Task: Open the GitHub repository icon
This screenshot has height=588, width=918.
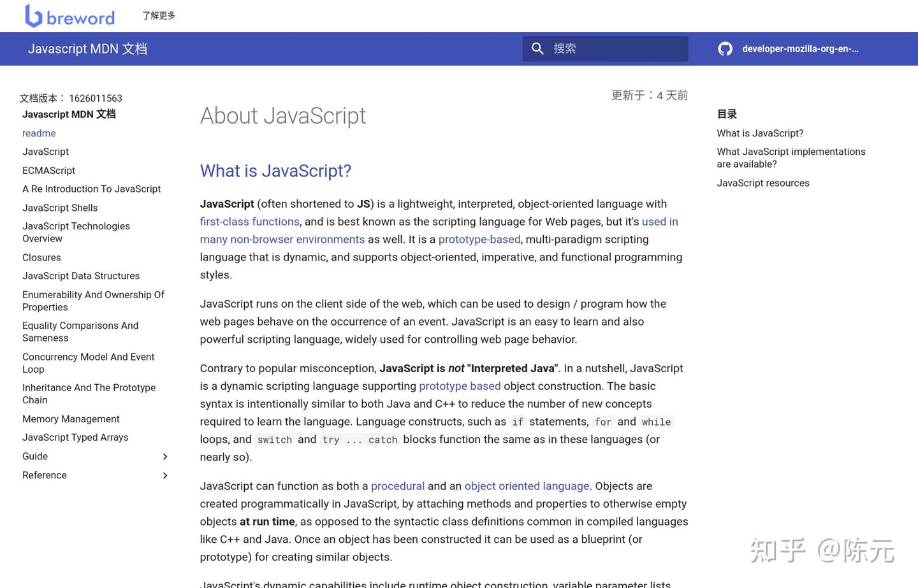Action: pyautogui.click(x=725, y=48)
